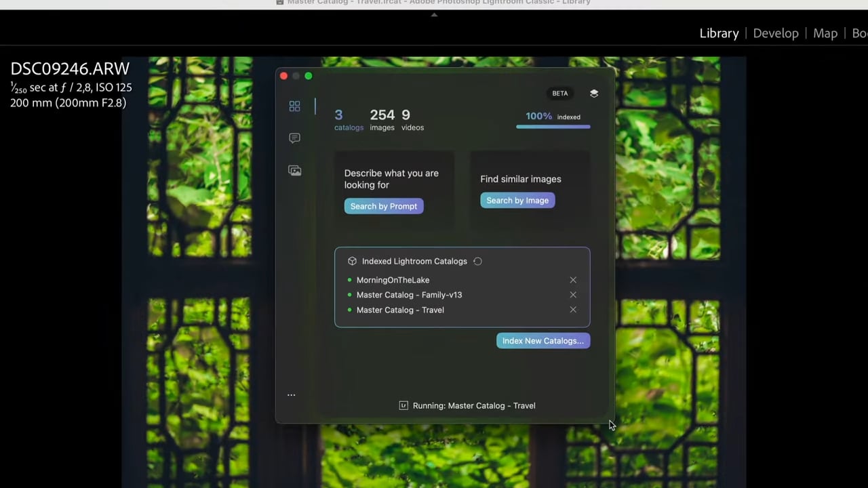
Task: Click Index New Catalogs button
Action: click(x=543, y=341)
